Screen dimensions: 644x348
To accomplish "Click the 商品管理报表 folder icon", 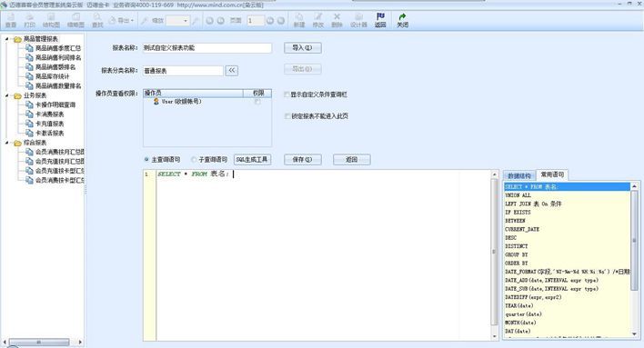I will coord(17,39).
